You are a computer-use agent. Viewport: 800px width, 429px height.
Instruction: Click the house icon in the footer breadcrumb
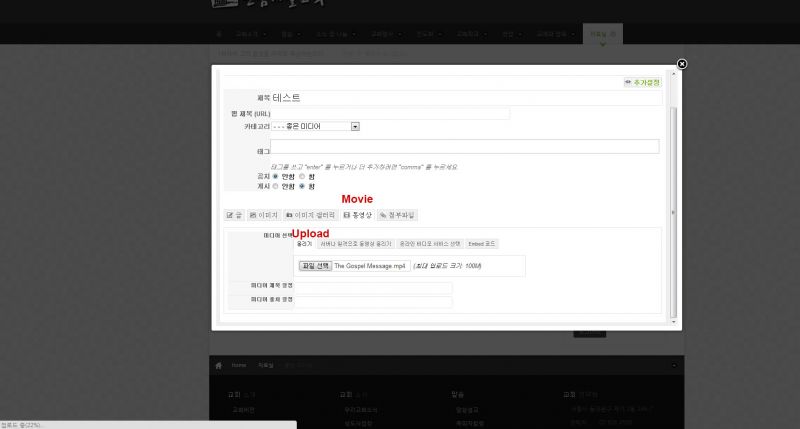tap(219, 365)
